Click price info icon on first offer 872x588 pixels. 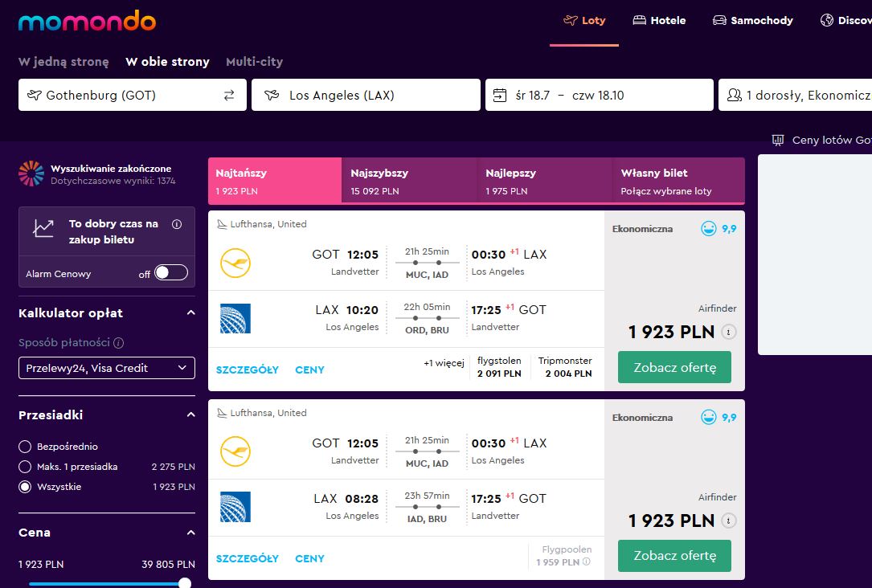coord(728,332)
